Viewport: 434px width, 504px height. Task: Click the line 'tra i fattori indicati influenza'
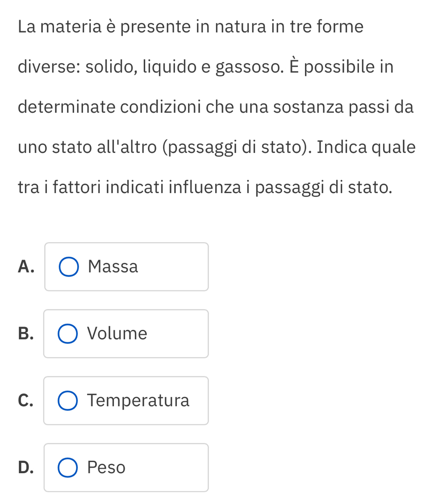point(206,187)
